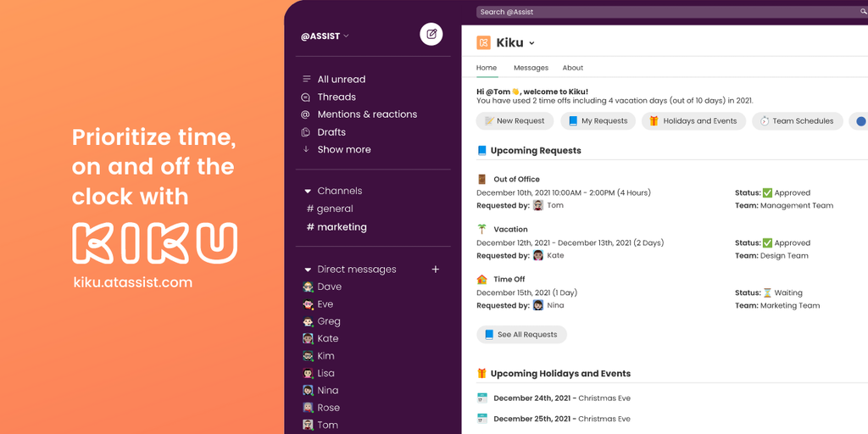Viewport: 868px width, 434px height.
Task: Click the Vacation request title
Action: [510, 229]
